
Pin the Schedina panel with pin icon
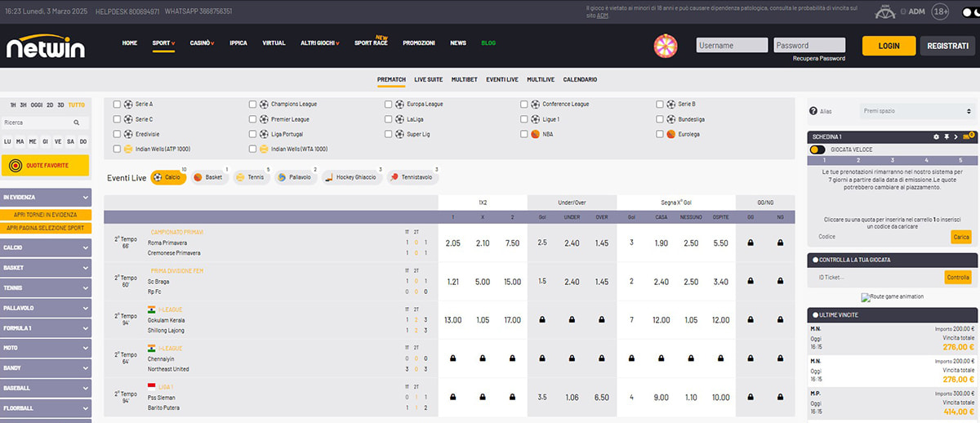[947, 136]
